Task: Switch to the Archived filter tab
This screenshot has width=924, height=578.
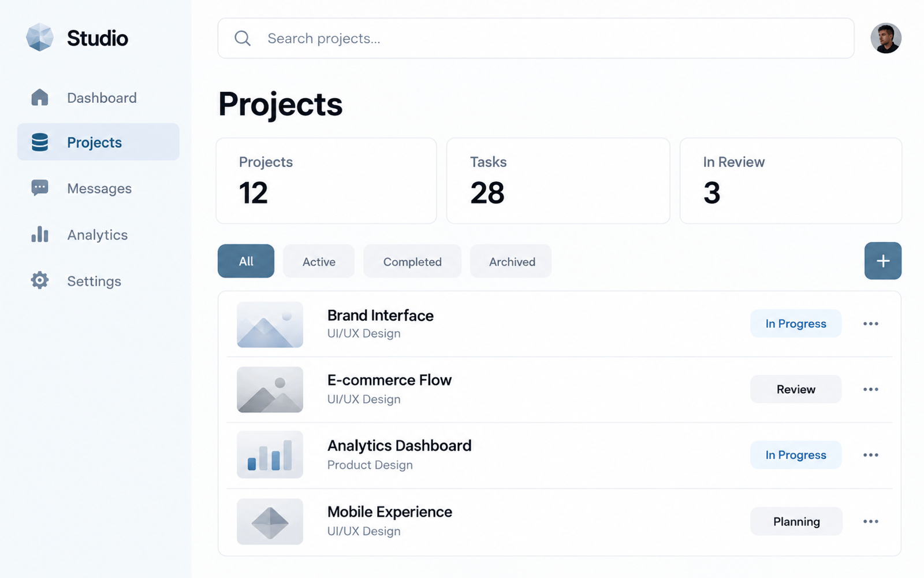Action: coord(512,261)
